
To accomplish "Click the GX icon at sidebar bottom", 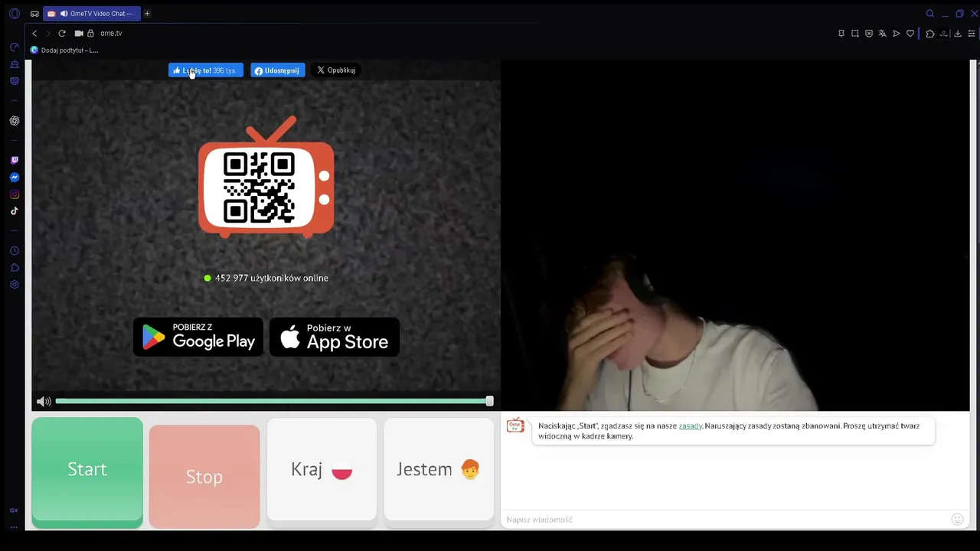I will click(x=14, y=510).
